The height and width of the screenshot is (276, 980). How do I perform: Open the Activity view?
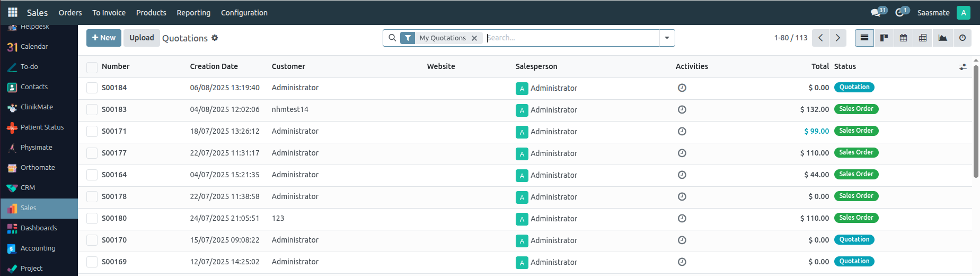click(962, 38)
